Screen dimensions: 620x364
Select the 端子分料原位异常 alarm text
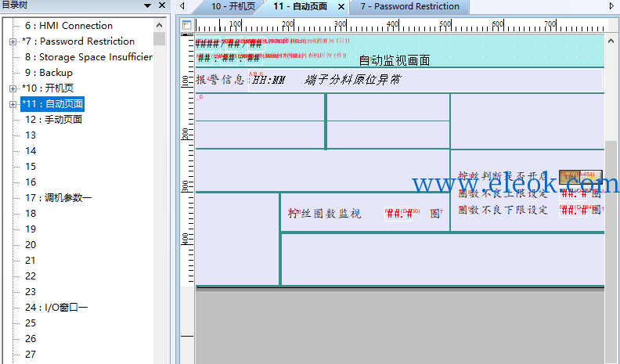[352, 80]
